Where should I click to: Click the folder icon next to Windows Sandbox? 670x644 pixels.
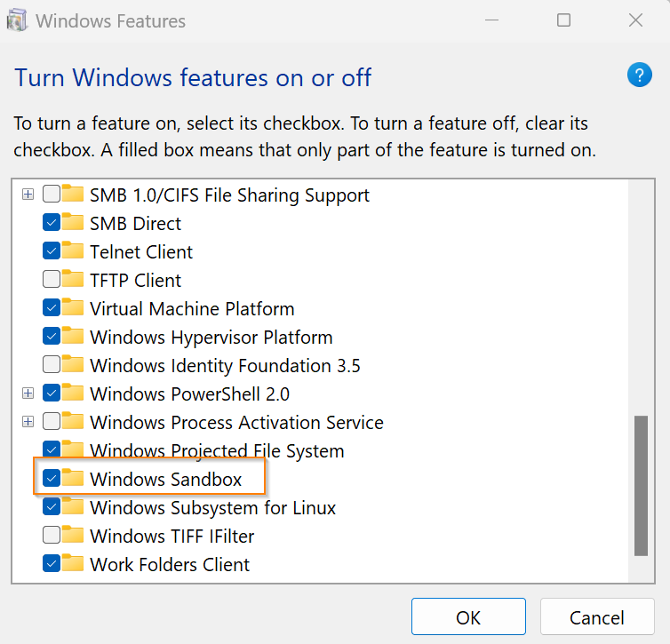tap(74, 480)
